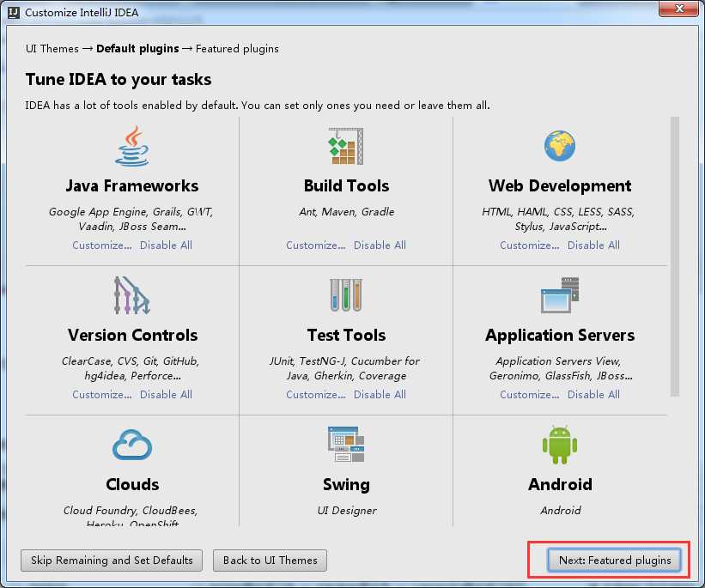Click the Application Servers heading
This screenshot has height=588, width=705.
[560, 335]
